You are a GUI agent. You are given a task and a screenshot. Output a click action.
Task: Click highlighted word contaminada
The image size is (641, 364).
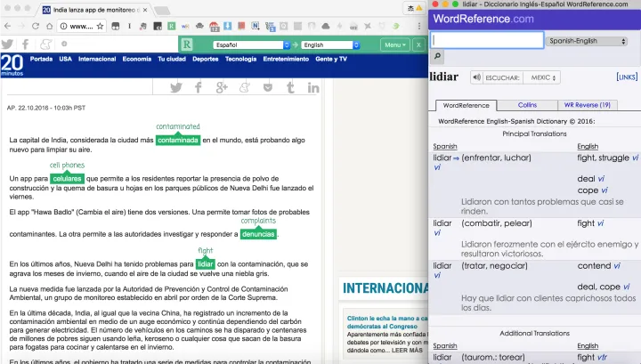(178, 140)
